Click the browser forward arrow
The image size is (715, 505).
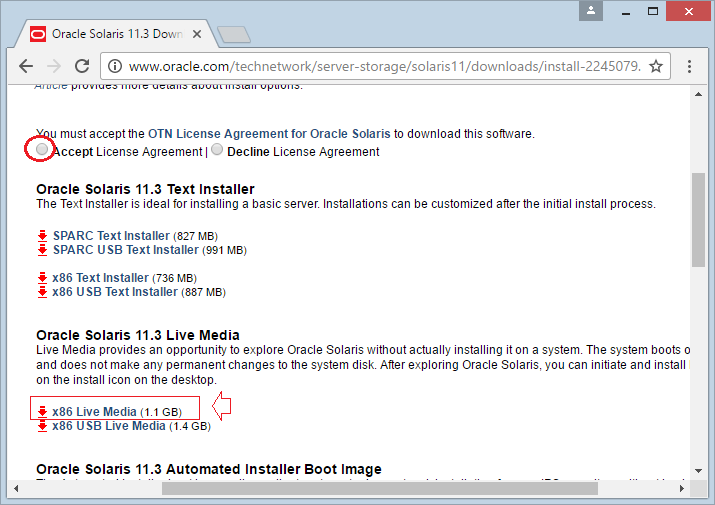54,67
